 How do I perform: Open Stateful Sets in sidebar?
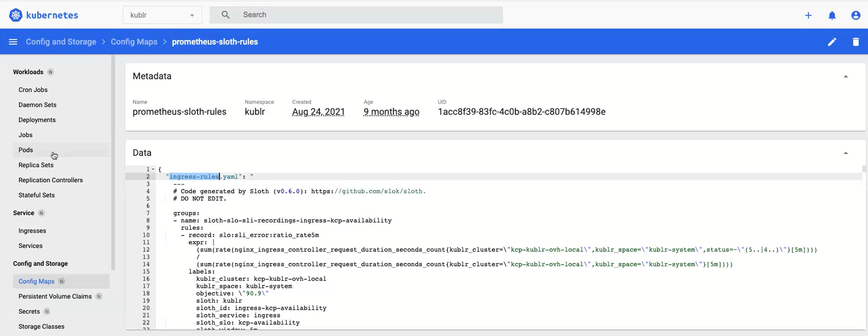click(x=37, y=195)
